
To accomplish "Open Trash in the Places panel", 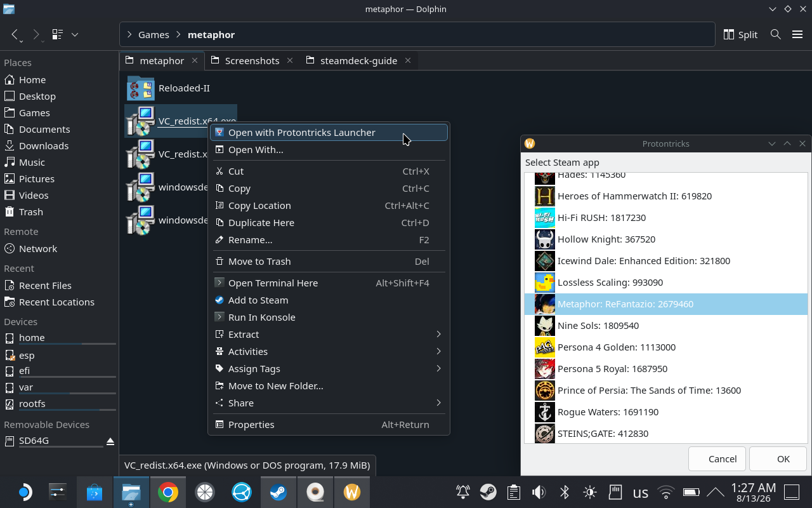I will click(60, 211).
